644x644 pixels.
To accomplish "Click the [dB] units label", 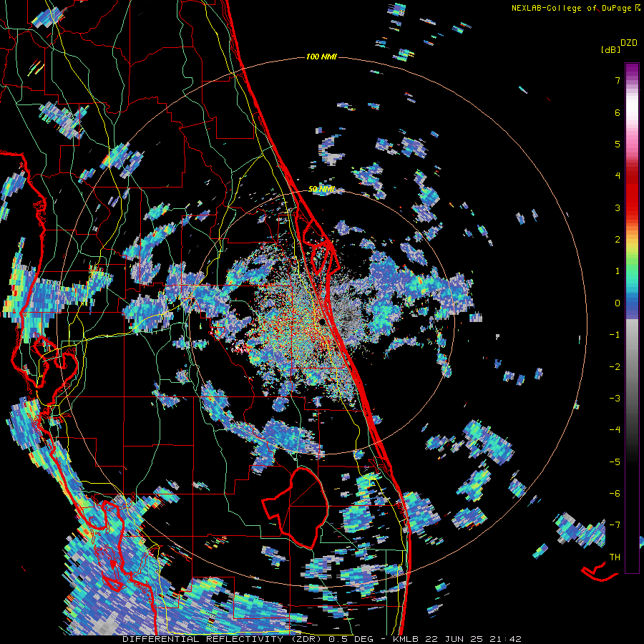I will (610, 49).
